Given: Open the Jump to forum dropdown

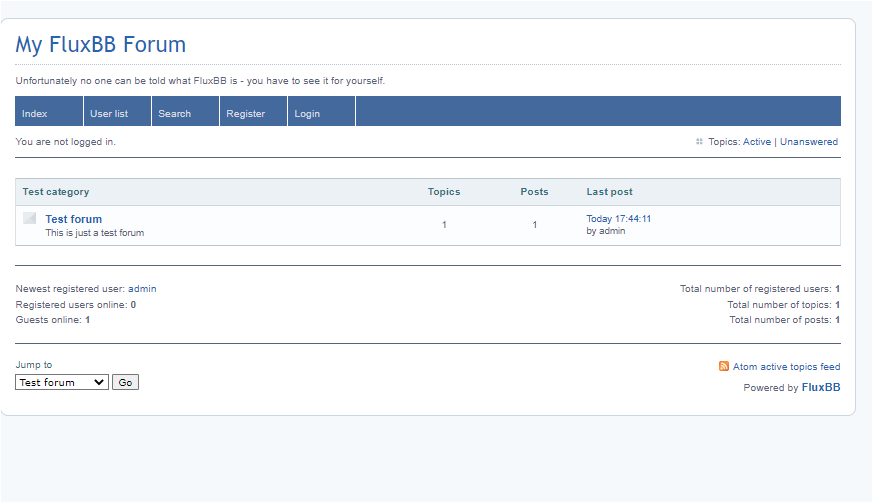Looking at the screenshot, I should pyautogui.click(x=62, y=382).
